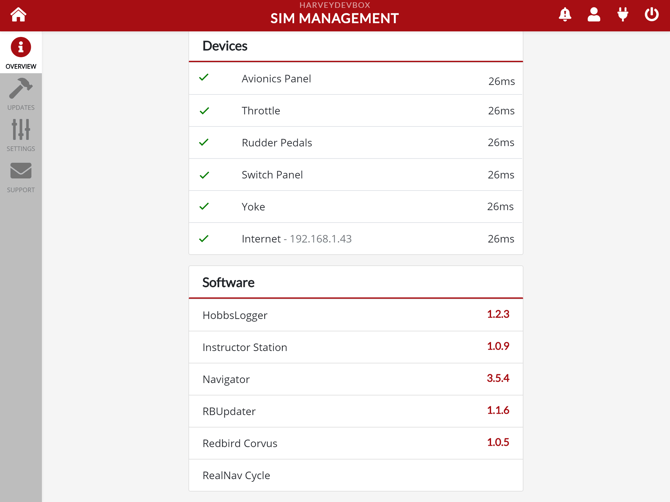Viewport: 670px width, 502px height.
Task: Click the Yoke status checkmark
Action: click(x=204, y=206)
